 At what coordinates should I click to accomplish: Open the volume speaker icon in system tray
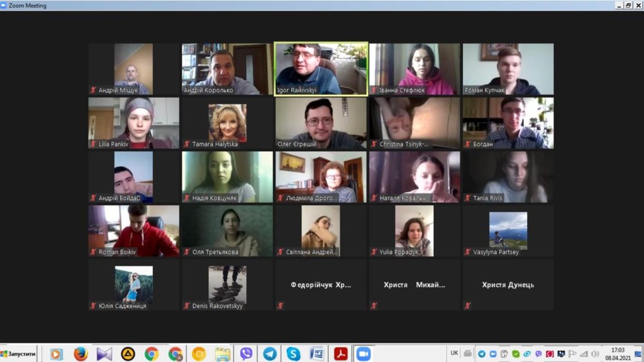tap(594, 354)
